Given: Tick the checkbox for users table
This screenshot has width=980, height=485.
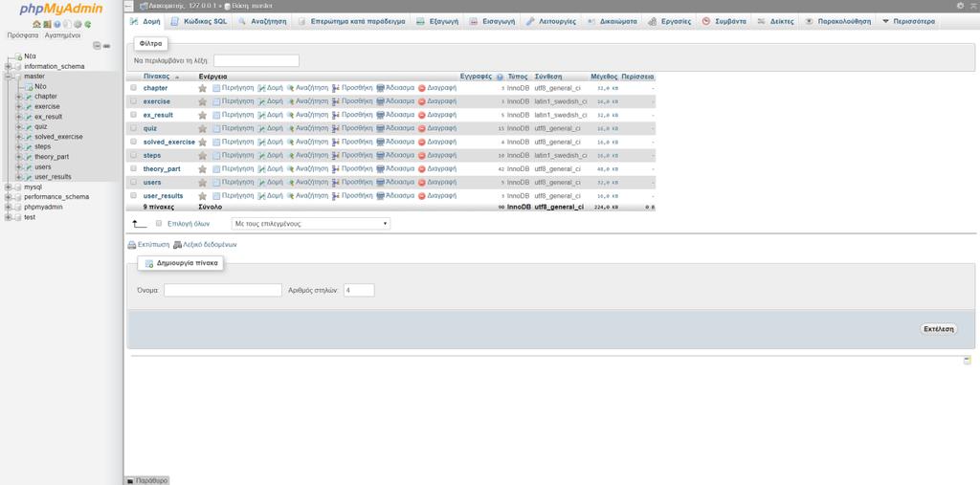Looking at the screenshot, I should (133, 182).
